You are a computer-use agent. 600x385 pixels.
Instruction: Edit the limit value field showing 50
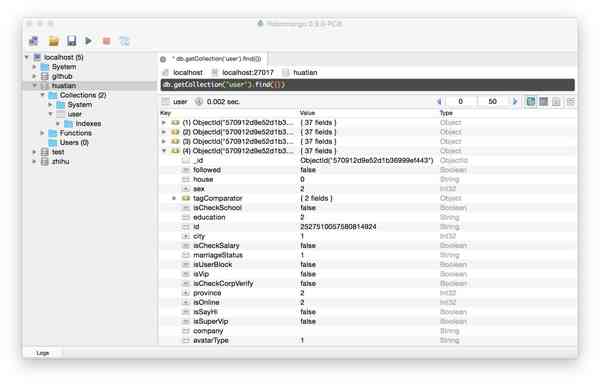[x=492, y=101]
